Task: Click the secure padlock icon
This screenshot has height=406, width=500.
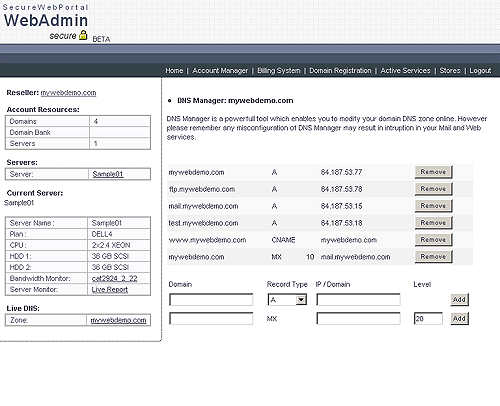Action: coord(83,35)
